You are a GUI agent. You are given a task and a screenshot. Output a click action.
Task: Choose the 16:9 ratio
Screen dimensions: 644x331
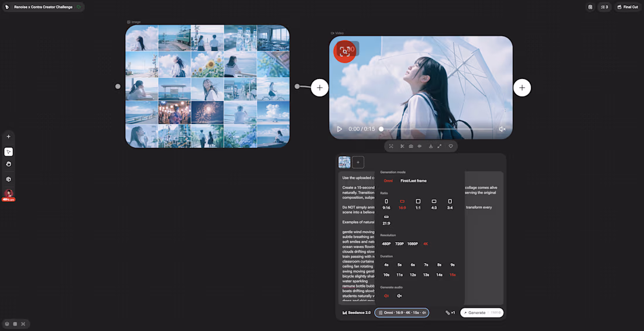402,204
